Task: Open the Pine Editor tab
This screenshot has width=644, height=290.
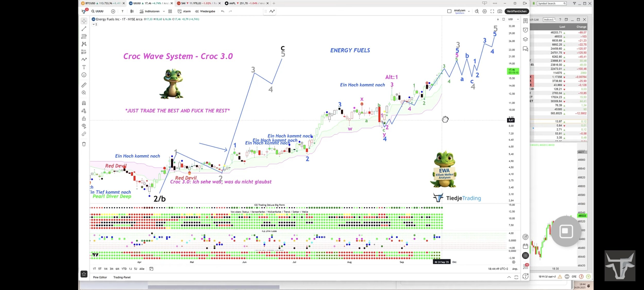Action: [100, 277]
